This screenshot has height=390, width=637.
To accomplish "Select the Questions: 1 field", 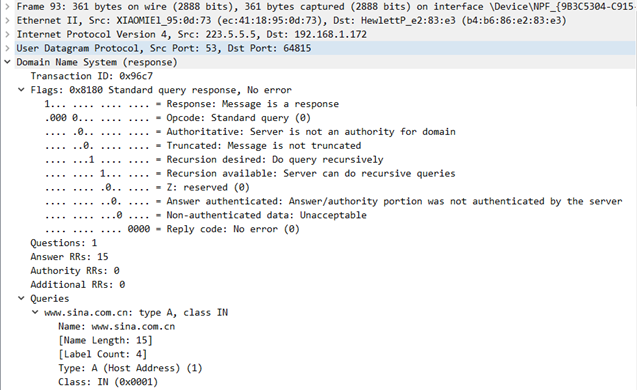I will point(64,243).
